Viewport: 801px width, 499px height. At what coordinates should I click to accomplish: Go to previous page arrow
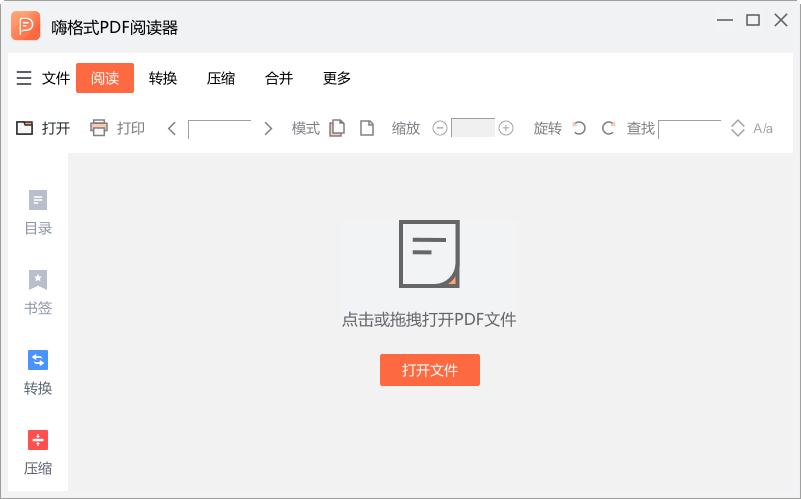(172, 128)
